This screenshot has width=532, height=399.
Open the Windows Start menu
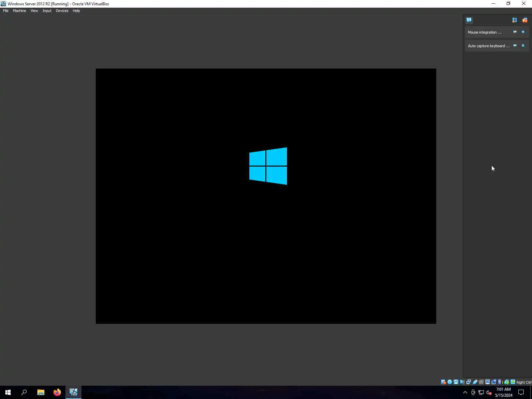8,392
